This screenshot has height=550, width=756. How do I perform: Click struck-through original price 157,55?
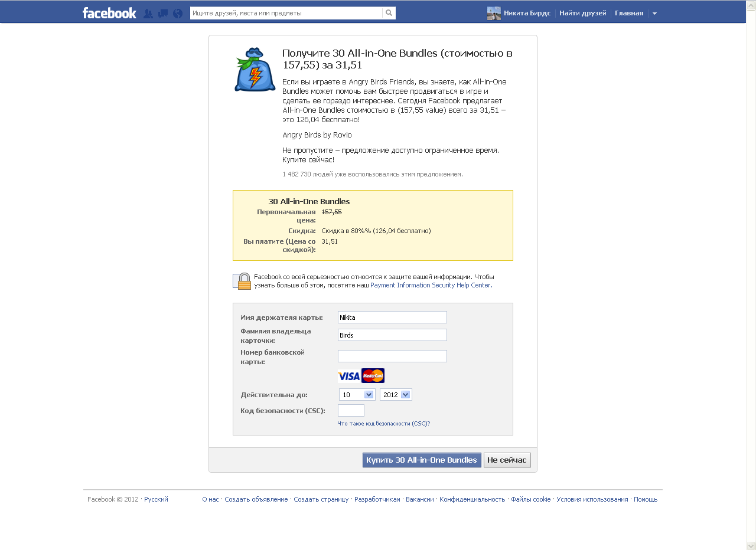(x=331, y=211)
